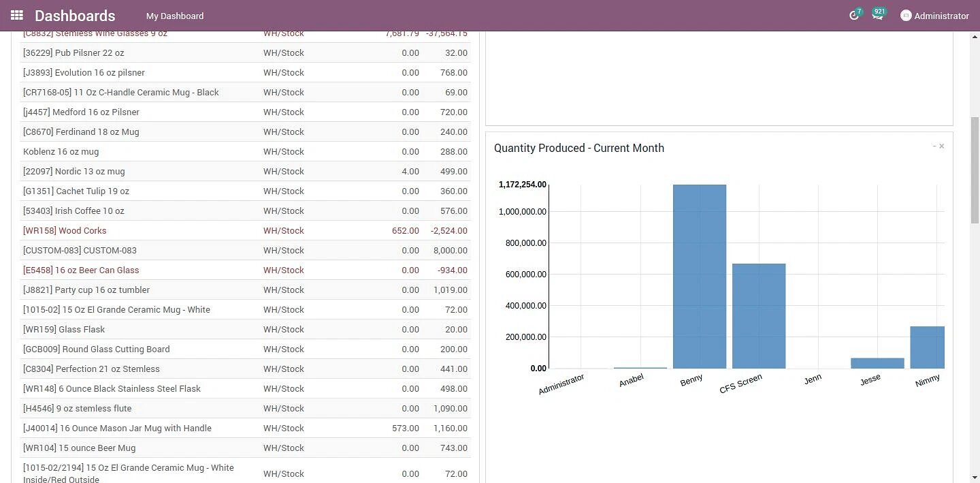Select the Koblenz 16 oz mug row
This screenshot has width=980, height=483.
tap(61, 152)
